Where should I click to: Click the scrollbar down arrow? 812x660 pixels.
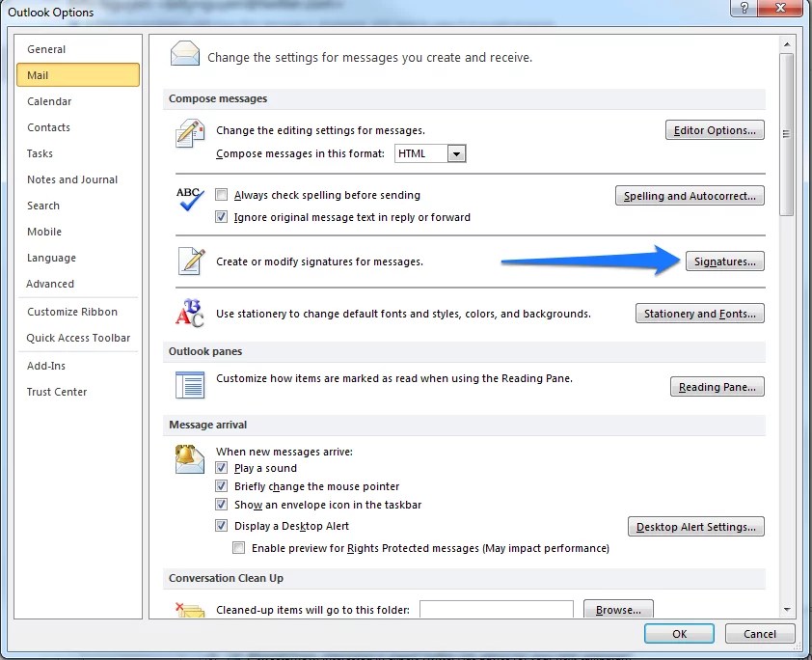pyautogui.click(x=787, y=609)
